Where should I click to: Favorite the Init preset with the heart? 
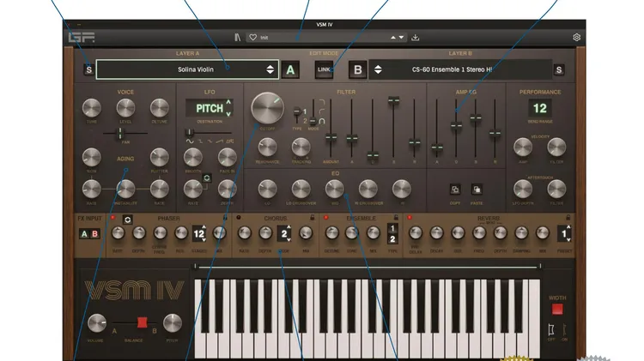[x=253, y=38]
